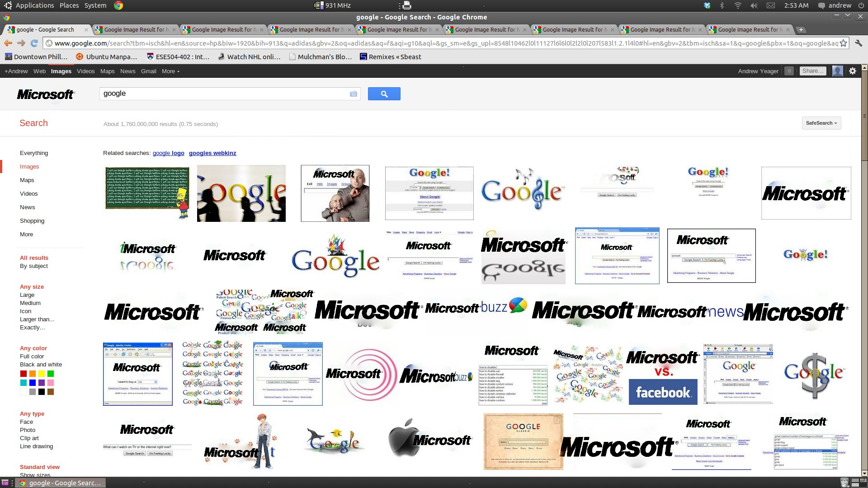Pick the red color swatch filter
This screenshot has width=868, height=488.
[24, 374]
